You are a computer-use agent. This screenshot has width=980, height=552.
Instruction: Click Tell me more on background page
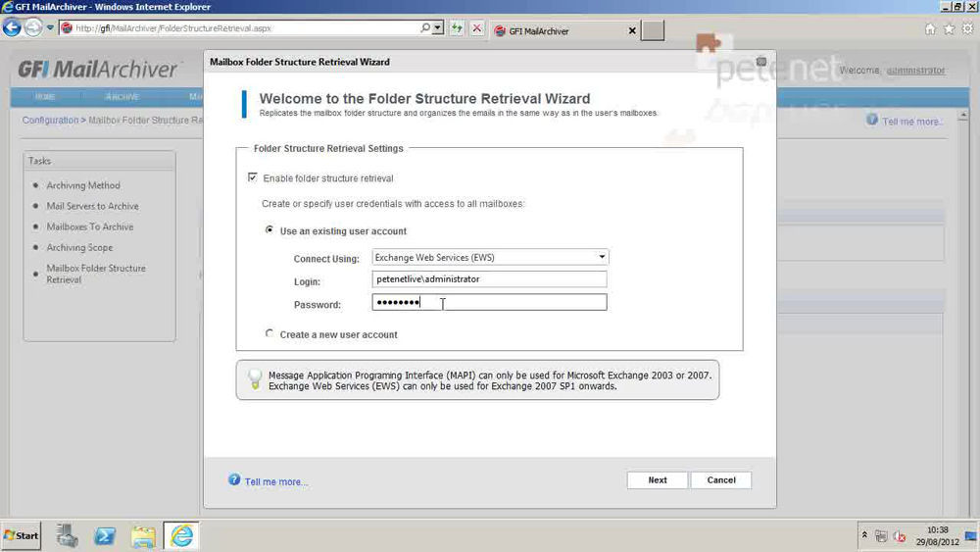[x=911, y=122]
